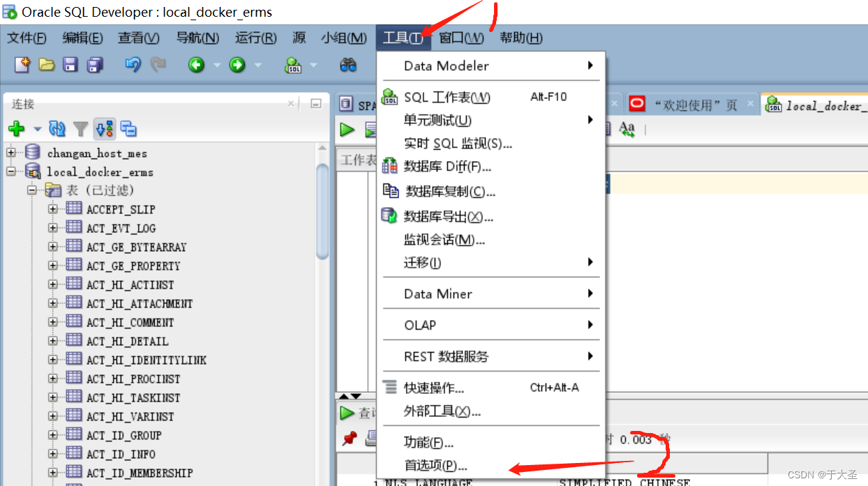868x486 pixels.
Task: Create a new file using the toolbar icon
Action: (x=22, y=65)
